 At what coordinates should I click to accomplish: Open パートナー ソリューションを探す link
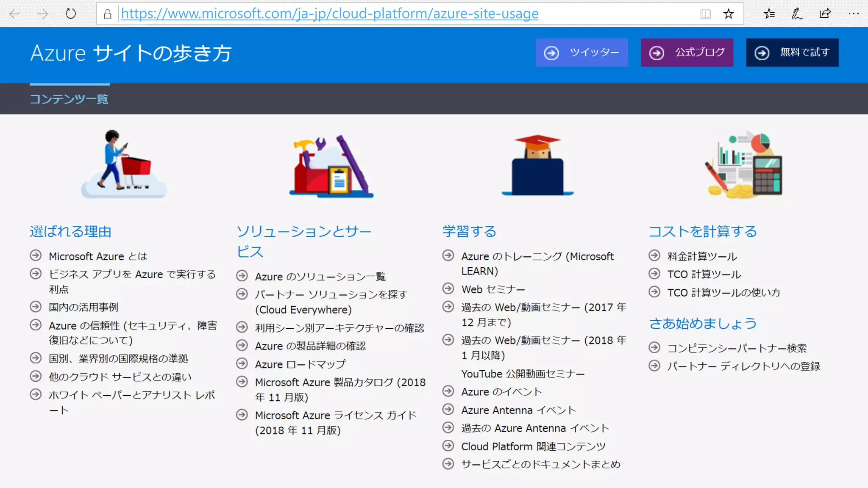[x=331, y=302]
